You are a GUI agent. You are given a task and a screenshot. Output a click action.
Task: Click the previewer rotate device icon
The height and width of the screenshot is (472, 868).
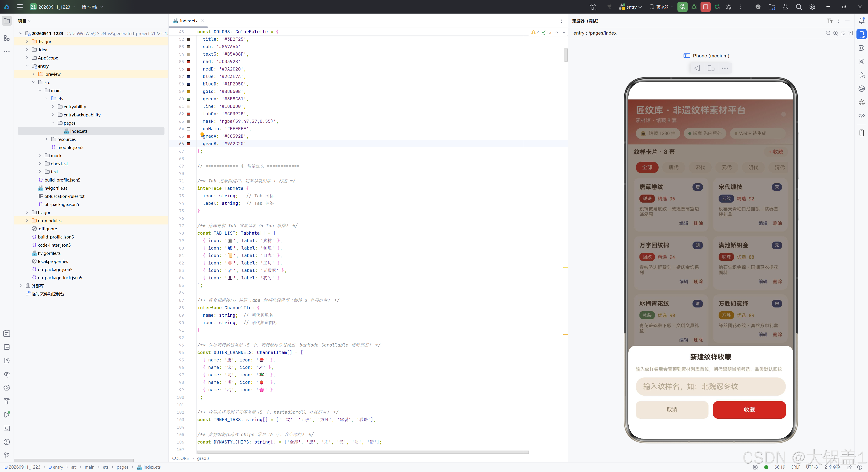tap(711, 68)
